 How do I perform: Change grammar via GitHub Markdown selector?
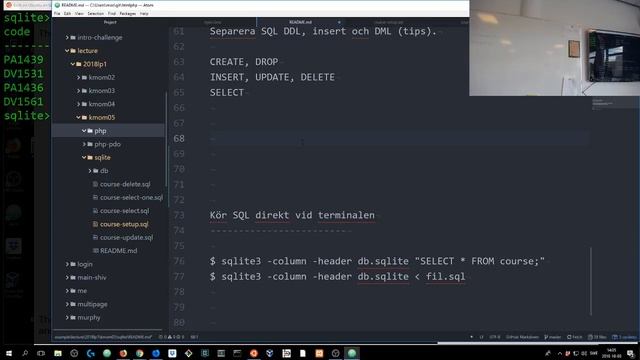pyautogui.click(x=522, y=337)
